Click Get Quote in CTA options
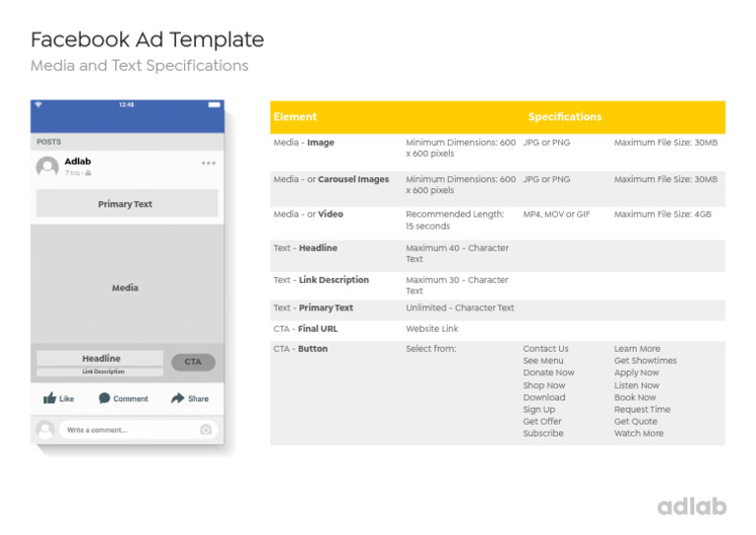756x535 pixels. pos(636,422)
